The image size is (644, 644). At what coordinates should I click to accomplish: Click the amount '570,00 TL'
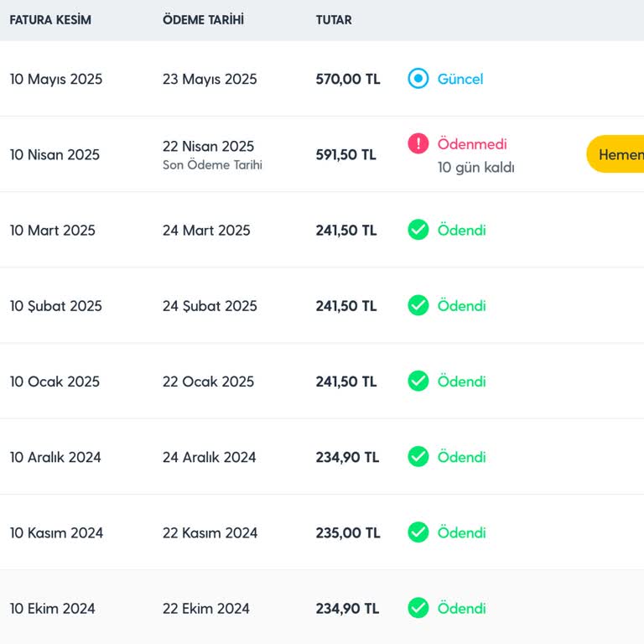pyautogui.click(x=348, y=79)
